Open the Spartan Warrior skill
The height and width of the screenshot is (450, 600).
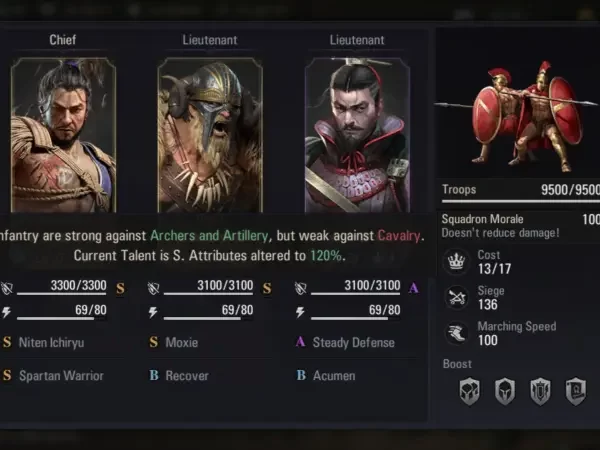click(x=61, y=376)
